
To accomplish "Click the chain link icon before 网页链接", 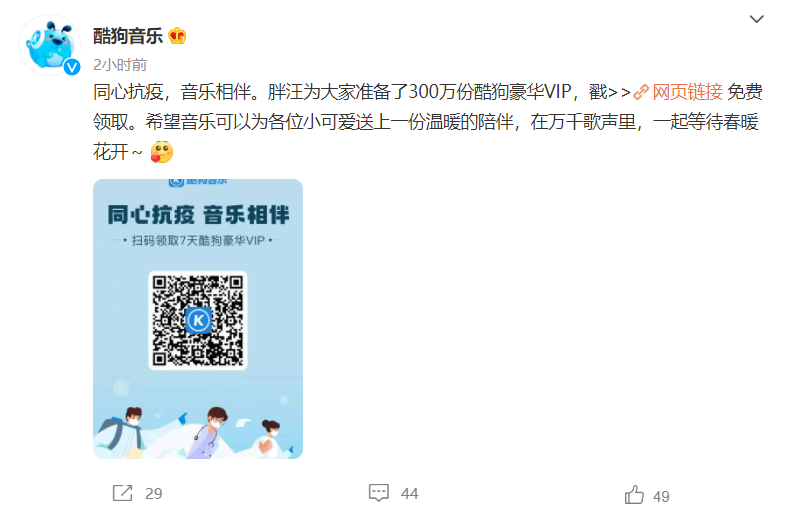I will [641, 92].
